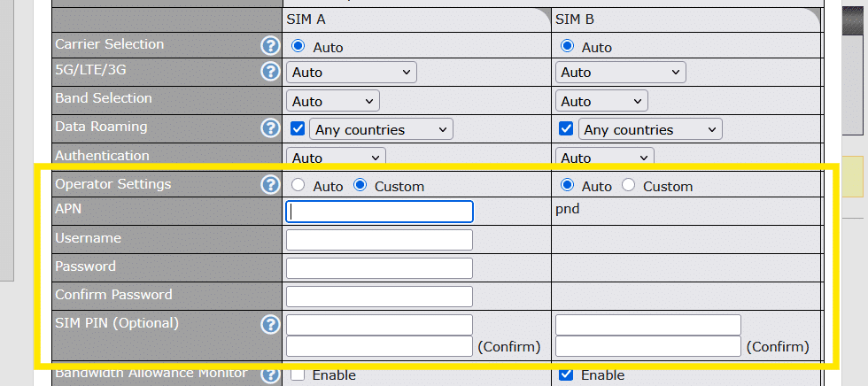
Task: Click the Confirm Password field
Action: pyautogui.click(x=379, y=297)
